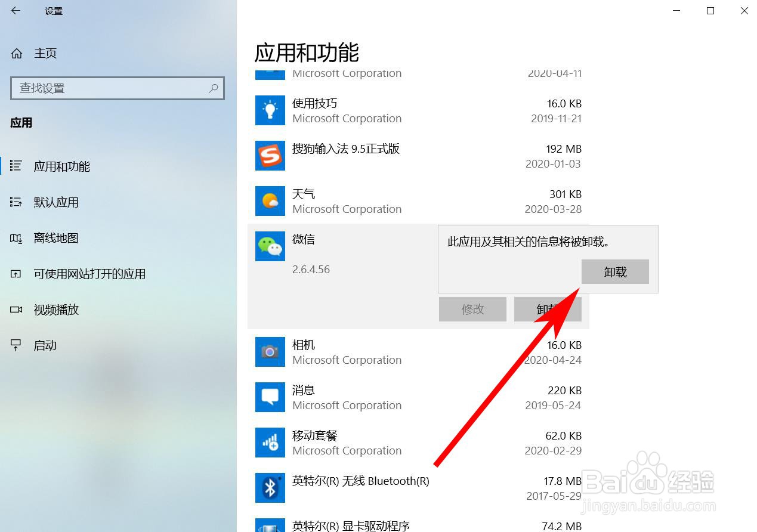The image size is (757, 532).
Task: Click the 修改 modify button
Action: (472, 309)
